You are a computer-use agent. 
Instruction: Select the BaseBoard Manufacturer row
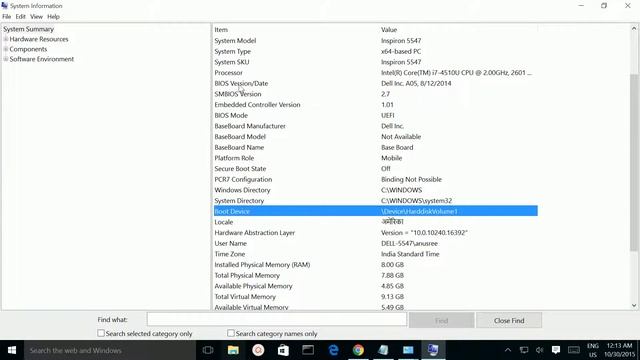click(376, 126)
